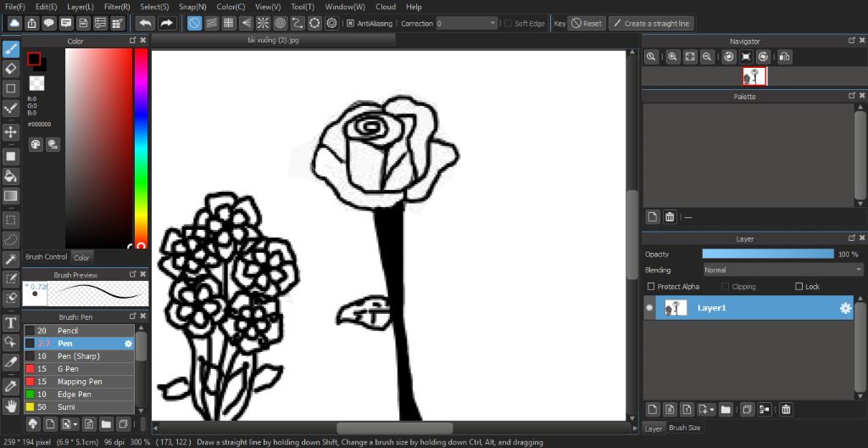
Task: Click the cloud save icon in toolbar
Action: [14, 23]
